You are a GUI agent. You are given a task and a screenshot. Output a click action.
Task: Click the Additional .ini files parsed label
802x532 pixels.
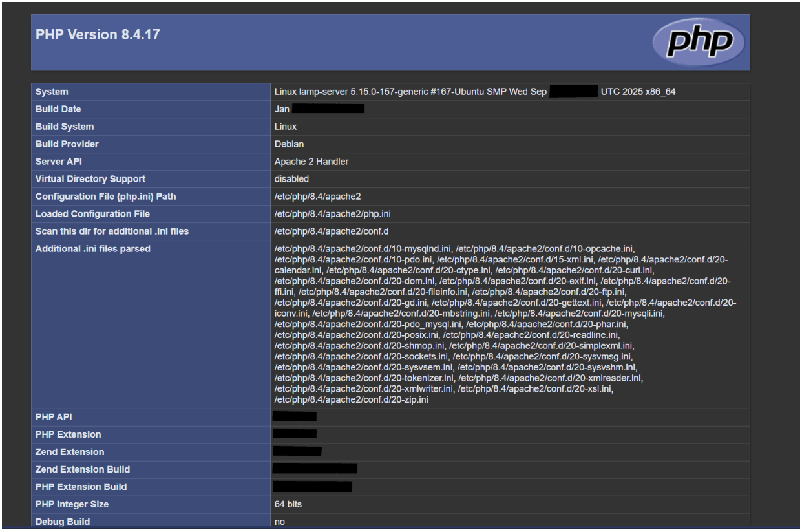click(x=93, y=249)
